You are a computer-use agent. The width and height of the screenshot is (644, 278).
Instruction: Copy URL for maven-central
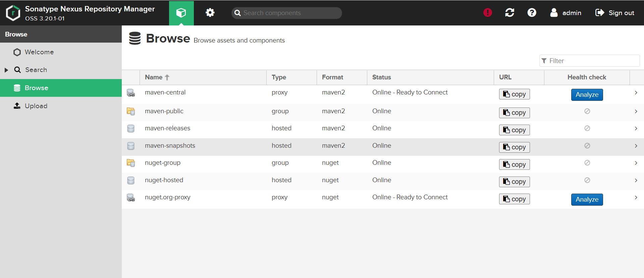(515, 94)
